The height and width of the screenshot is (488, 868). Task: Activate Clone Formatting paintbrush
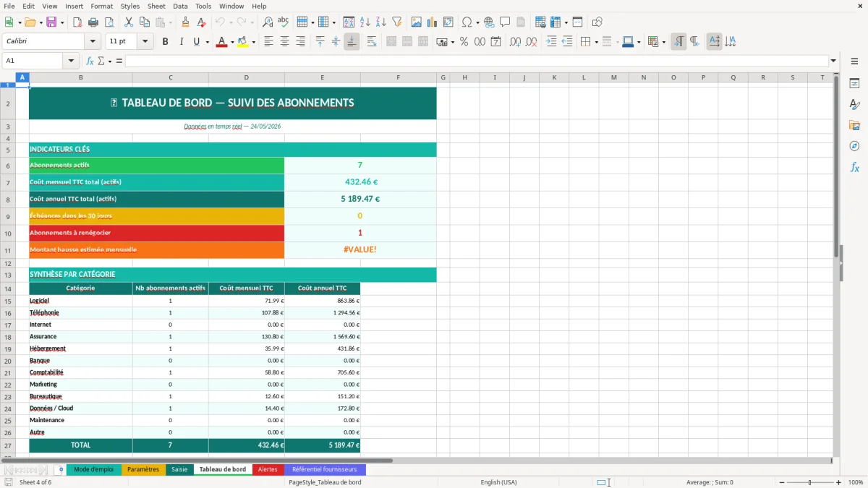[x=185, y=22]
